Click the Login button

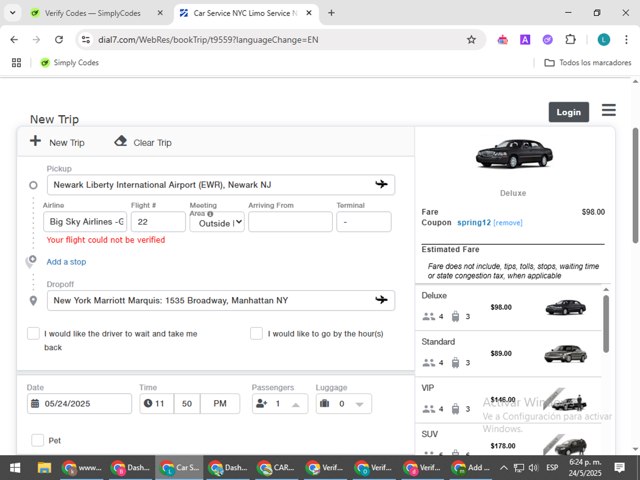pyautogui.click(x=569, y=112)
